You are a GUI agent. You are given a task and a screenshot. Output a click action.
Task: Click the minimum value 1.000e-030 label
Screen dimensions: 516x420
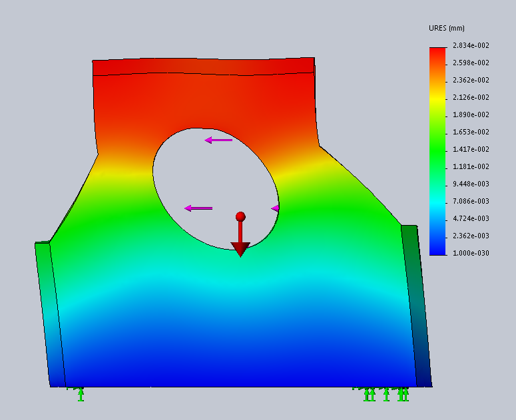pos(471,253)
